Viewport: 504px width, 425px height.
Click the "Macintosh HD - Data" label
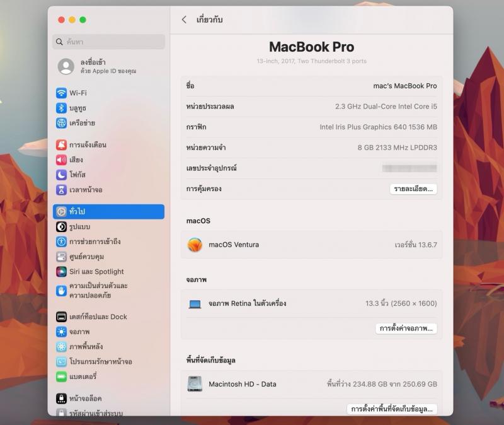point(243,384)
